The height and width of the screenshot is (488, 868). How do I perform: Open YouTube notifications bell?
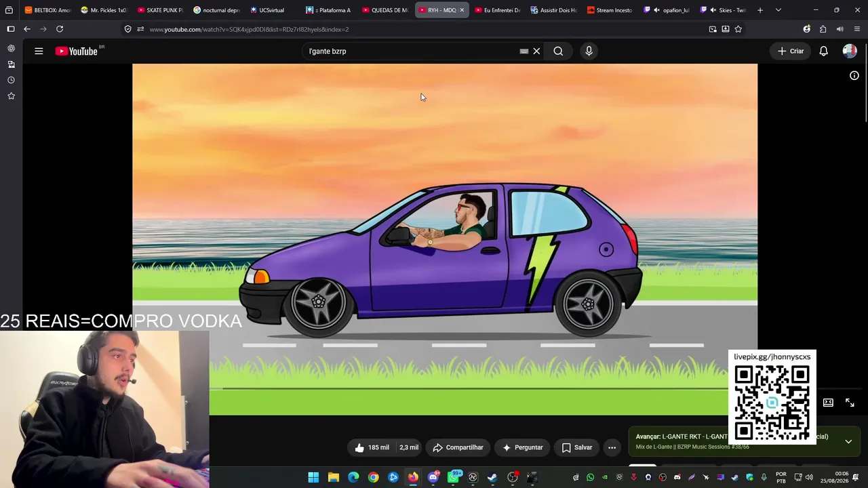tap(823, 51)
